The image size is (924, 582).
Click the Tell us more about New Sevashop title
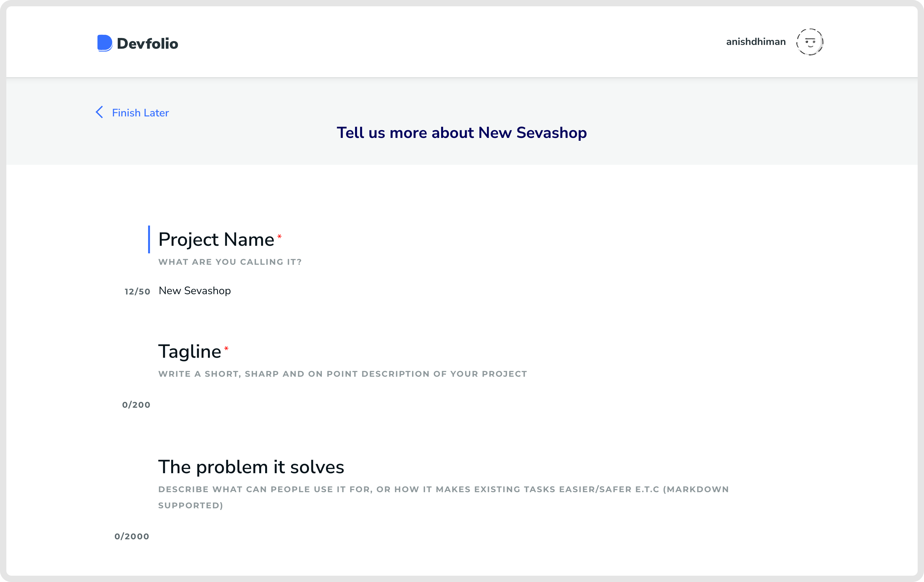(x=462, y=133)
